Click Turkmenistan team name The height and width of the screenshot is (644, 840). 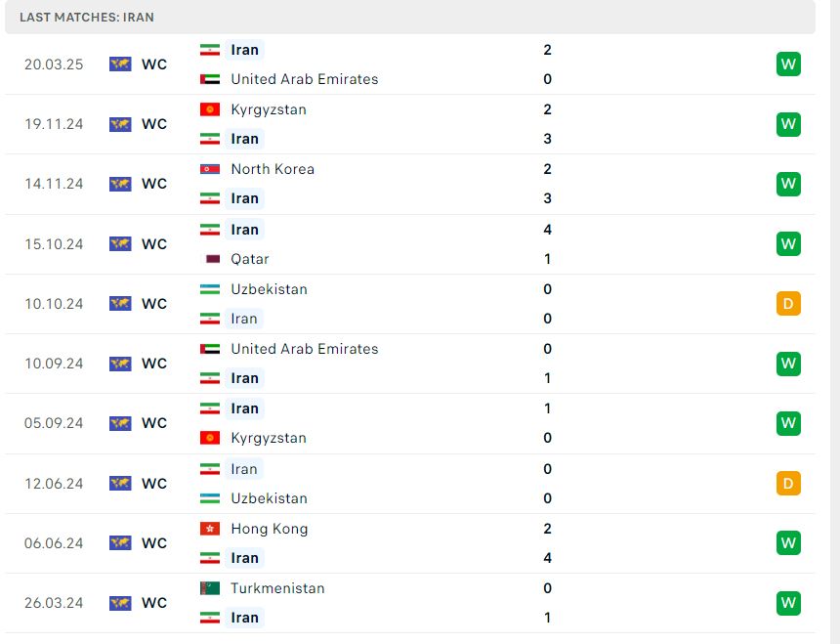tap(277, 588)
